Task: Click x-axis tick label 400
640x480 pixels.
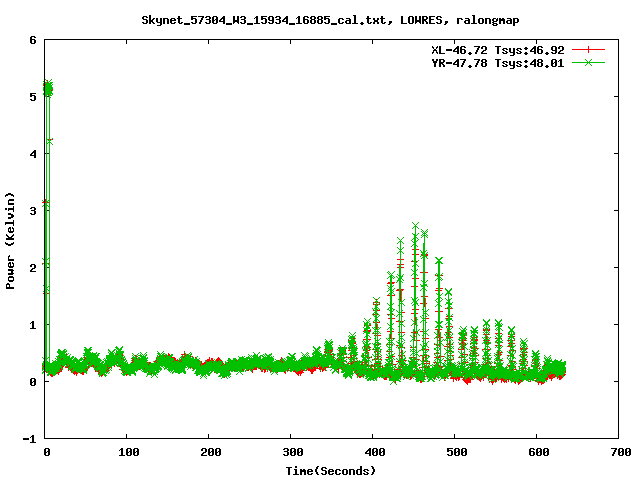Action: [375, 452]
